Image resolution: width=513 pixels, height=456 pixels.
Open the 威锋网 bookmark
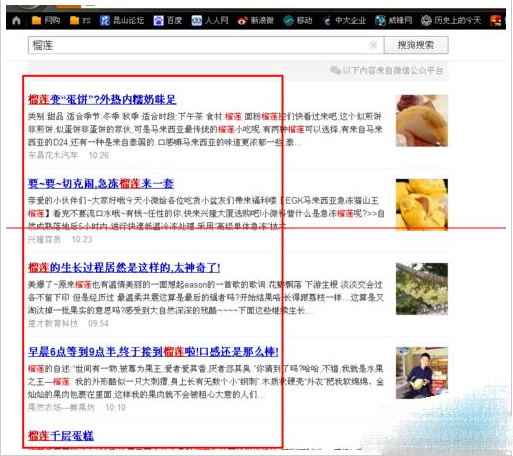click(x=394, y=21)
